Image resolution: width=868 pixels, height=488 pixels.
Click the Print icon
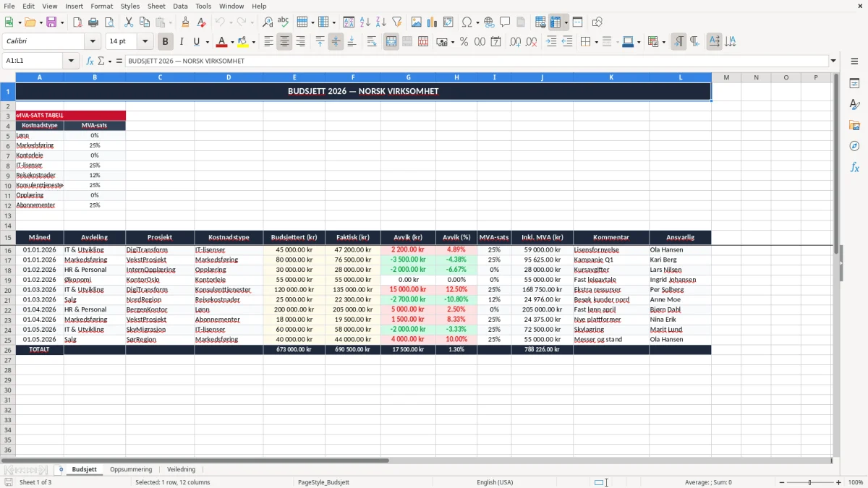(x=93, y=22)
